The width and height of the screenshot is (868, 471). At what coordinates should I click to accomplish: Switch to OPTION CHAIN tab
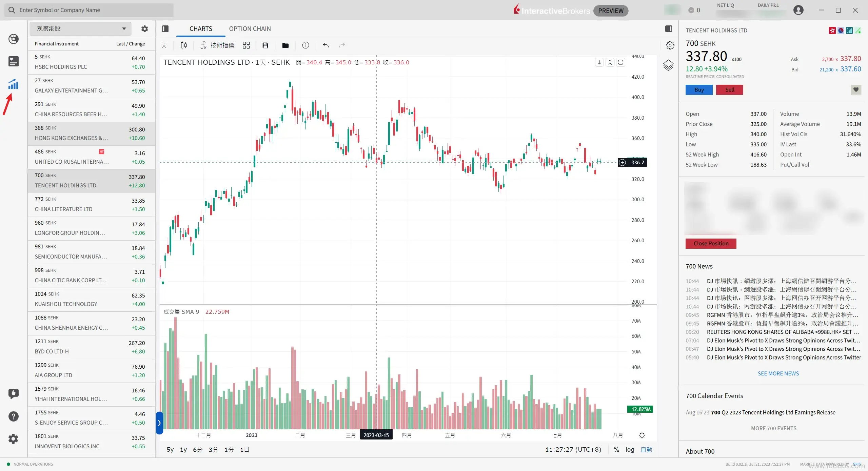click(x=250, y=29)
